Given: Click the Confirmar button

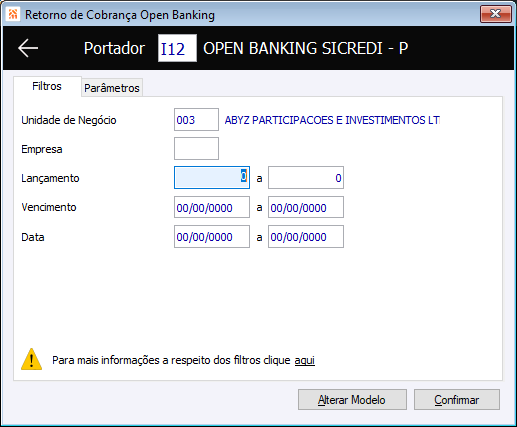Looking at the screenshot, I should (x=457, y=400).
